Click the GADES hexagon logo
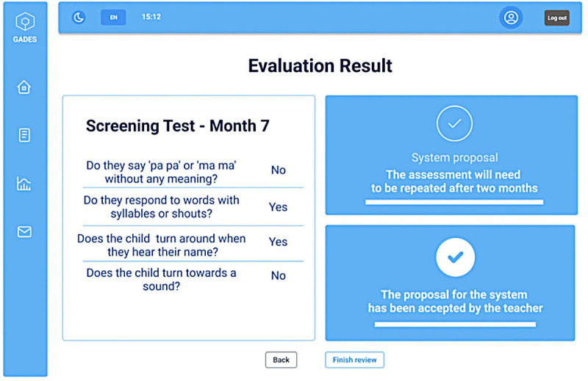This screenshot has height=381, width=588. (x=24, y=22)
